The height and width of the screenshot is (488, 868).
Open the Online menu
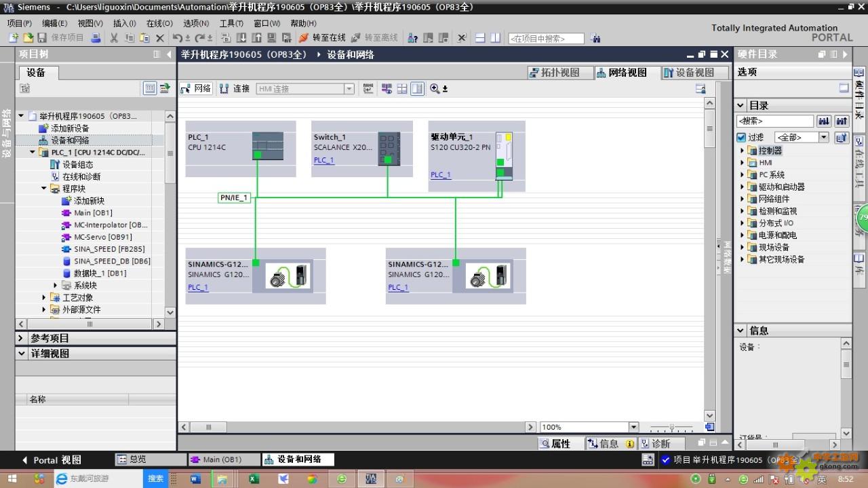pyautogui.click(x=159, y=23)
